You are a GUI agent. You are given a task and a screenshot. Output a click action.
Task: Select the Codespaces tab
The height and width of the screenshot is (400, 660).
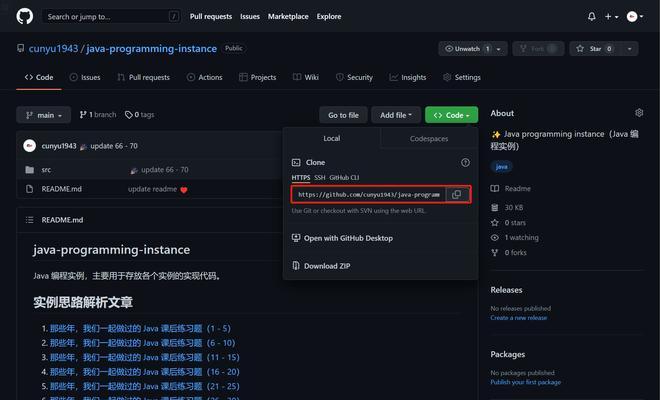click(429, 139)
